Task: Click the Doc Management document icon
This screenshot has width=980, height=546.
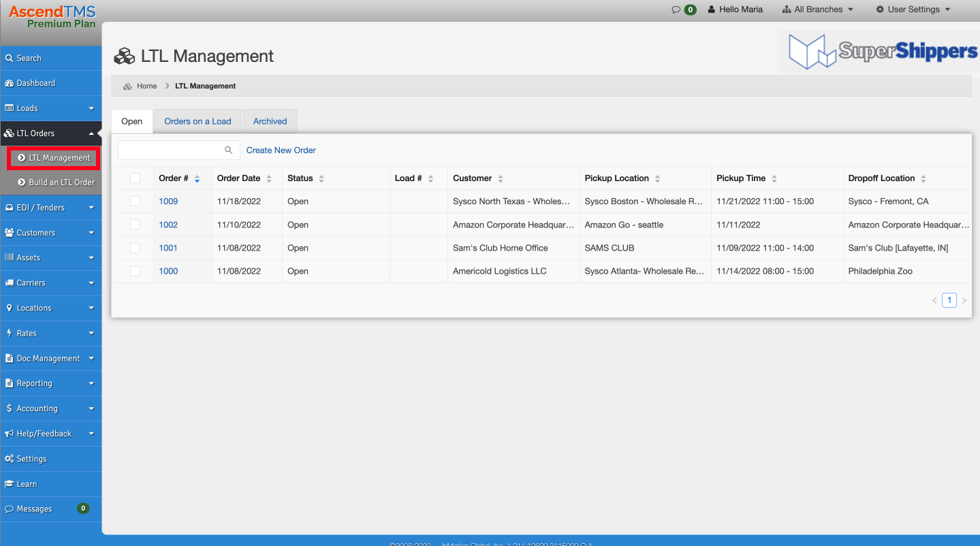Action: click(10, 359)
